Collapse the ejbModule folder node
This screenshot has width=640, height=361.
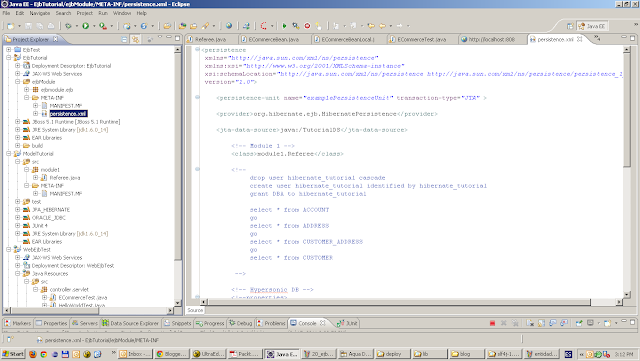(18, 82)
